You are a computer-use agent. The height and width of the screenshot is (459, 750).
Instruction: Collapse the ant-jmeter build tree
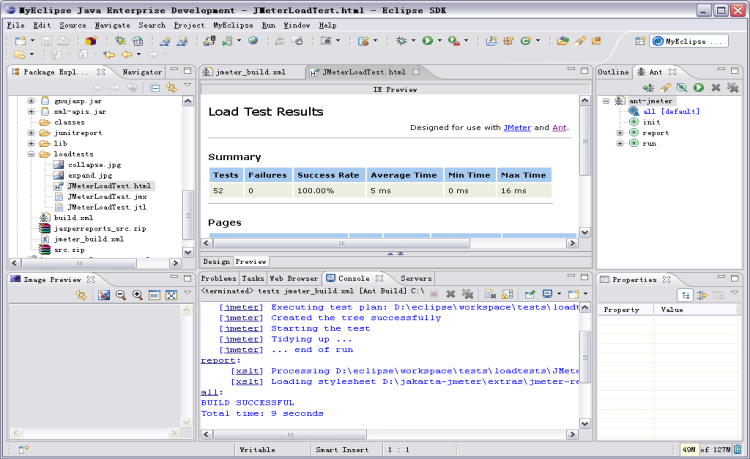click(606, 101)
